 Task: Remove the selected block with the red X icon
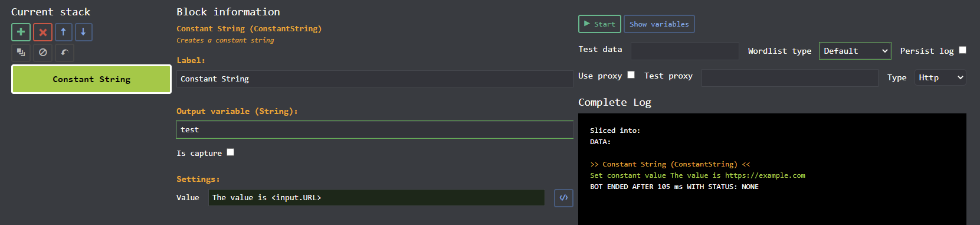point(42,32)
